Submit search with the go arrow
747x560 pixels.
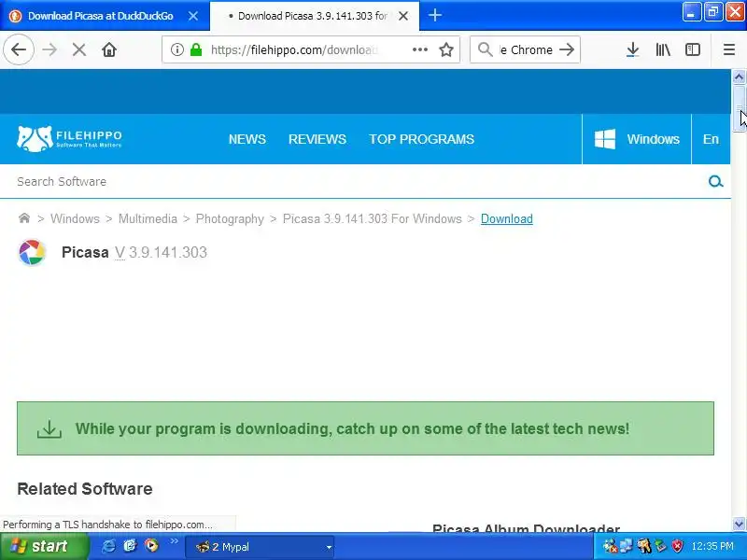coord(567,49)
